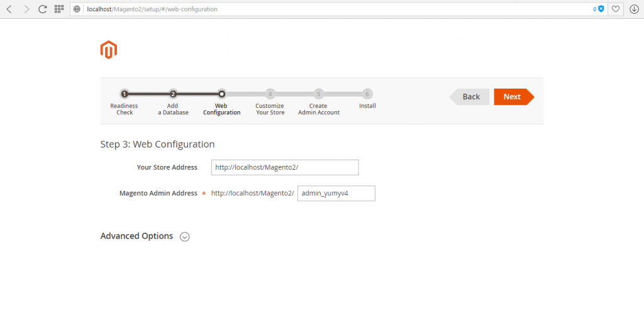
Task: Open downloads with the arrow icon
Action: click(634, 9)
